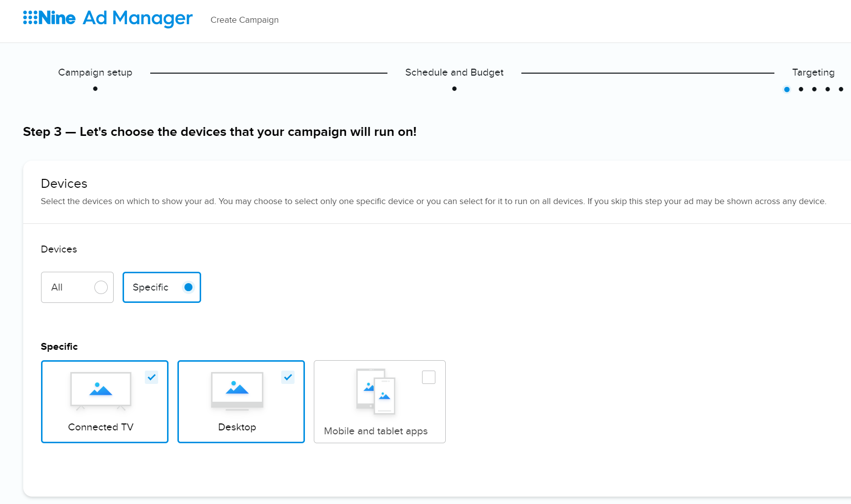
Task: Open the Campaign setup step
Action: coord(95,72)
